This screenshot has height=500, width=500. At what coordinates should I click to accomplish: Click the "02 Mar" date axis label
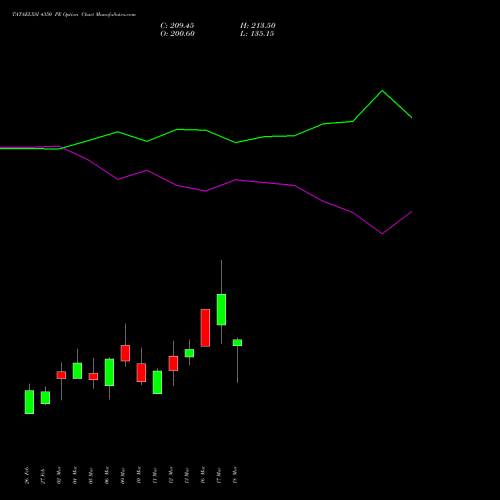pos(59,475)
